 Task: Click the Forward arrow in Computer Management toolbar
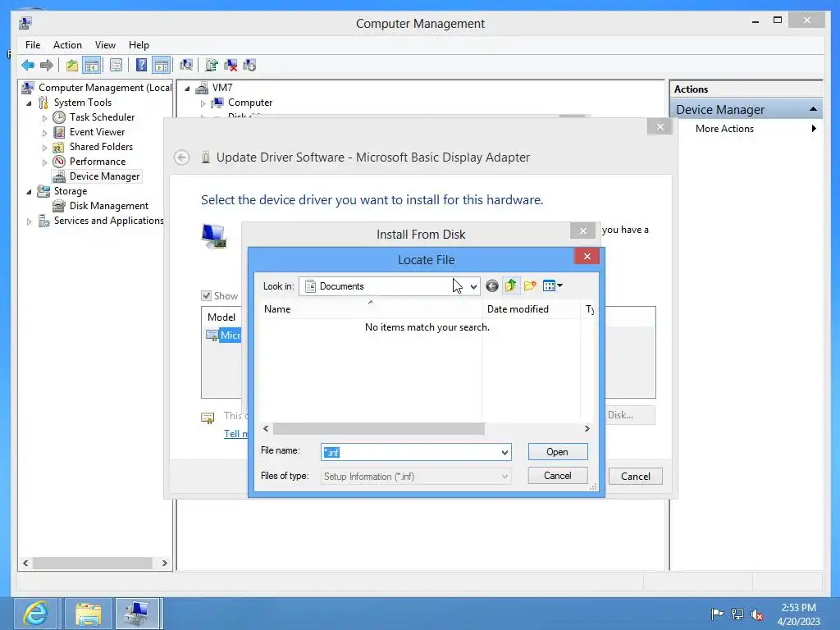click(x=47, y=66)
